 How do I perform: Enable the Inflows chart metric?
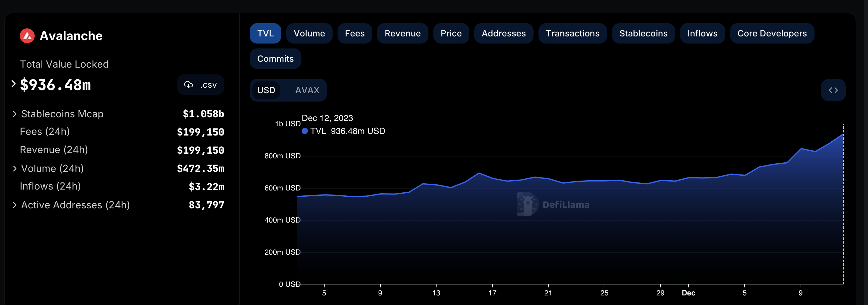[x=702, y=33]
